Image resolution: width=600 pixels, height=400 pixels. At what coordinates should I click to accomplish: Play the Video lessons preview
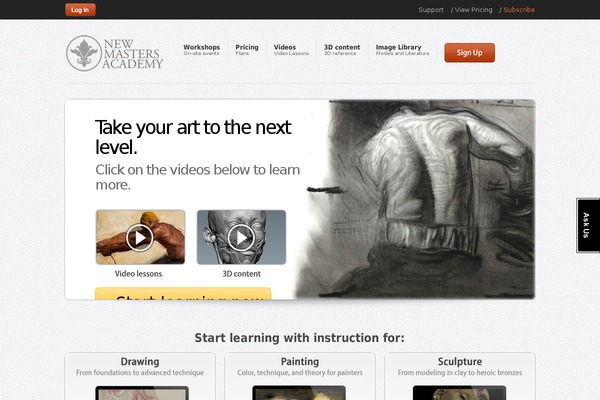pos(140,237)
